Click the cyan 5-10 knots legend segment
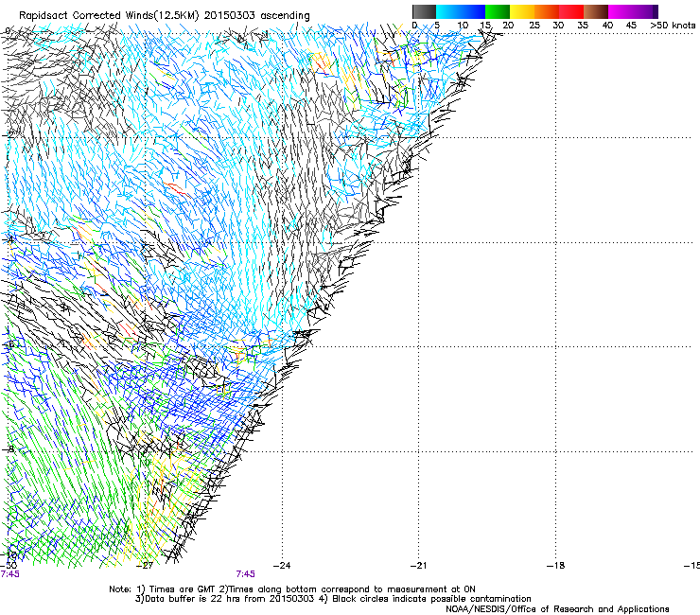The width and height of the screenshot is (700, 615). [x=448, y=11]
